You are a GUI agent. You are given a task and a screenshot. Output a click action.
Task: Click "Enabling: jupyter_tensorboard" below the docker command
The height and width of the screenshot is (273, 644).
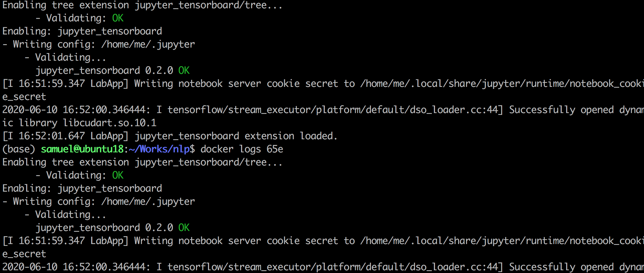point(82,188)
